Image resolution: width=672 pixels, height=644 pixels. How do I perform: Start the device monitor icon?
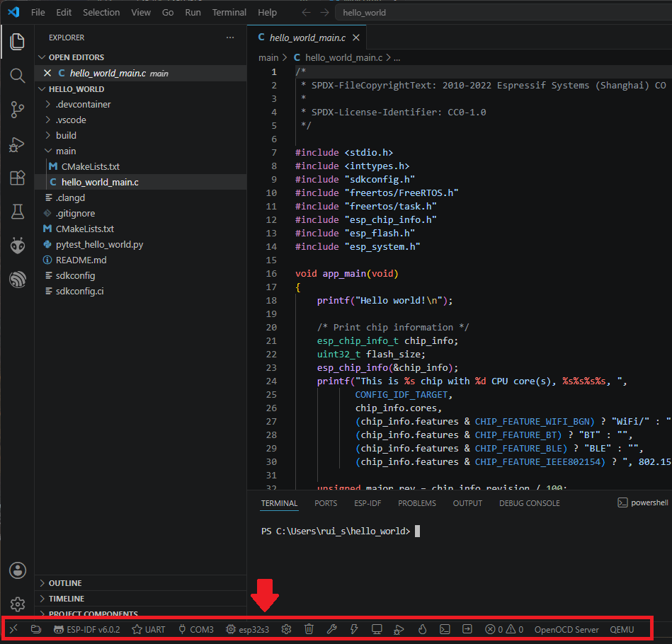(x=377, y=629)
